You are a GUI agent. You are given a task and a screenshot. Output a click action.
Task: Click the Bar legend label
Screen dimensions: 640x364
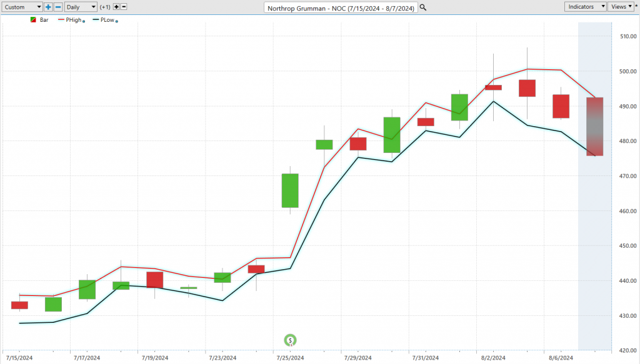point(44,19)
